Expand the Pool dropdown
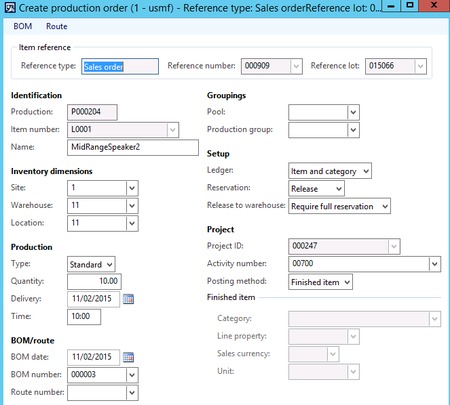This screenshot has width=450, height=405. (x=353, y=112)
